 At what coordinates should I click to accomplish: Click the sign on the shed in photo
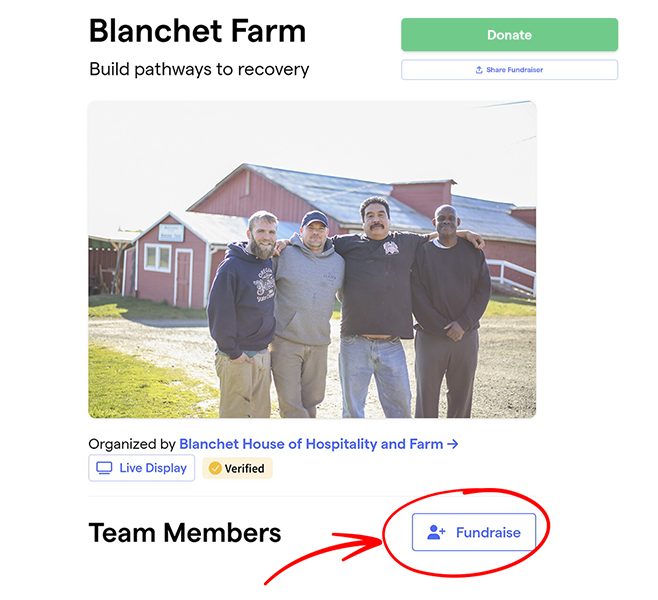171,232
